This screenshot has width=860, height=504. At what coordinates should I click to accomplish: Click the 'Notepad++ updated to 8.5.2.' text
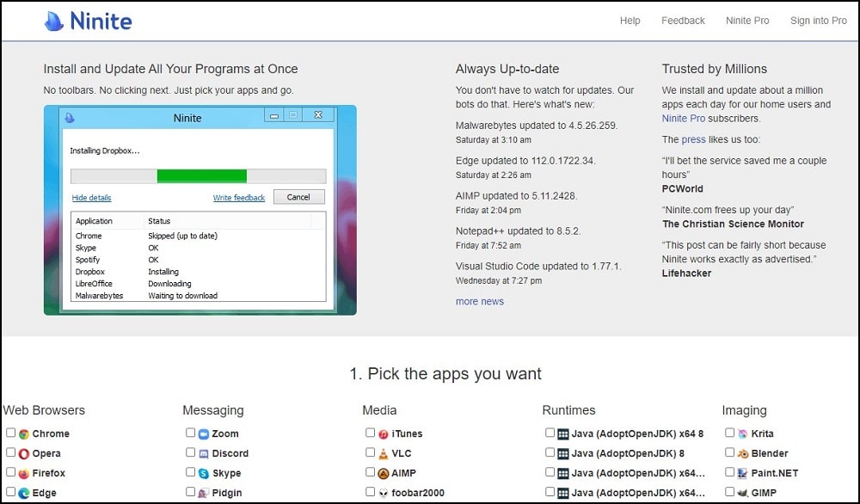[518, 230]
